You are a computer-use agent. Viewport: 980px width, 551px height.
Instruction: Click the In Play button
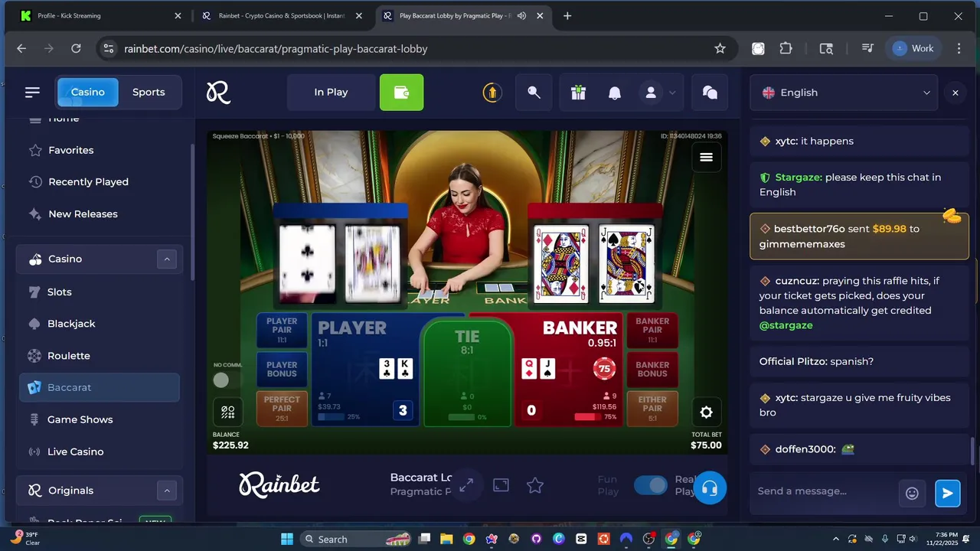coord(331,93)
